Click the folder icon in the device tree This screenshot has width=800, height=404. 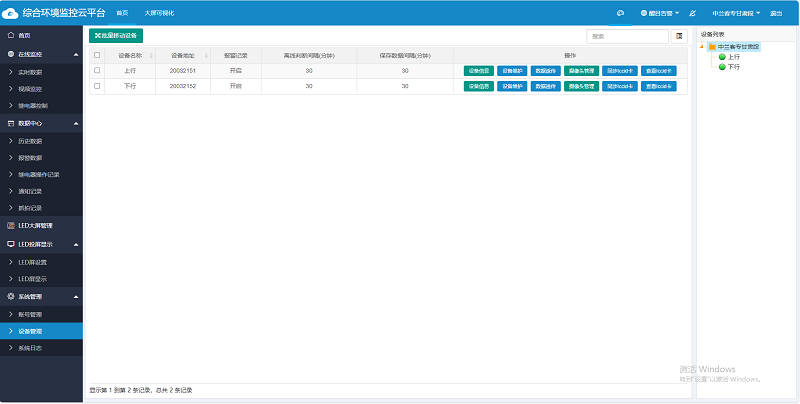712,47
